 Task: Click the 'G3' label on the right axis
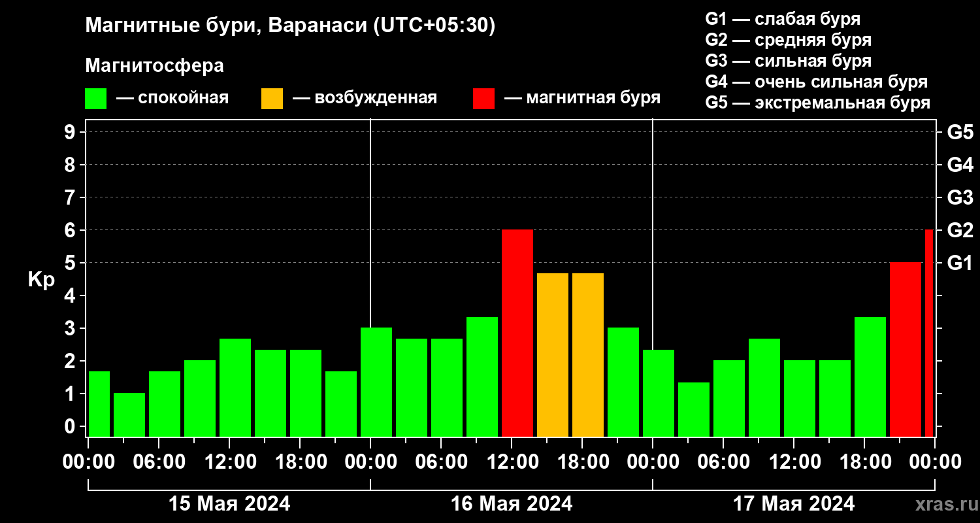[960, 197]
